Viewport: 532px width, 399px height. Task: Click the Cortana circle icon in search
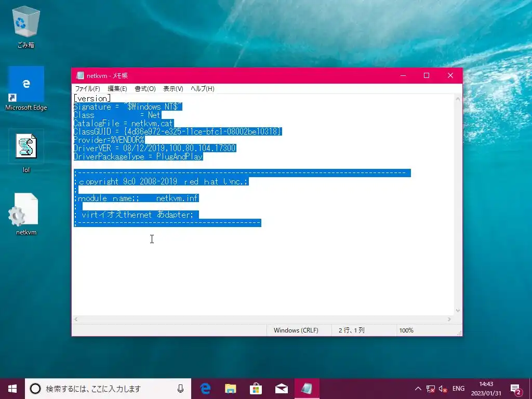pyautogui.click(x=35, y=389)
